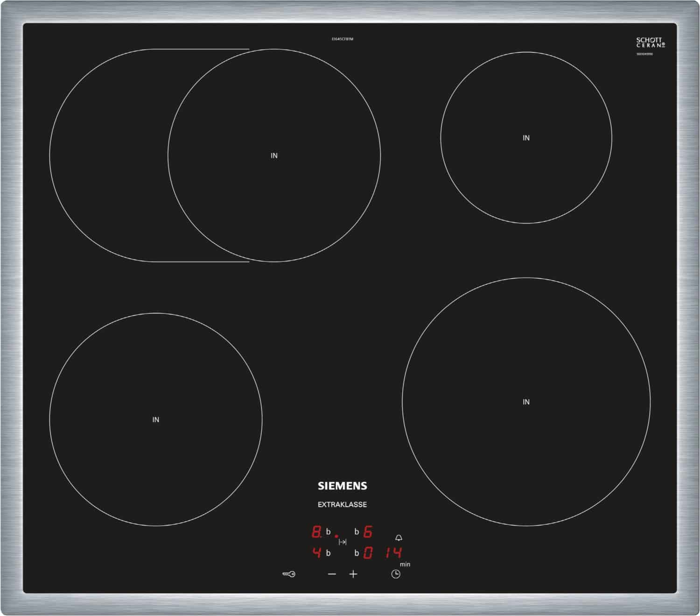Tap the bell kitchen-timer icon

click(399, 538)
